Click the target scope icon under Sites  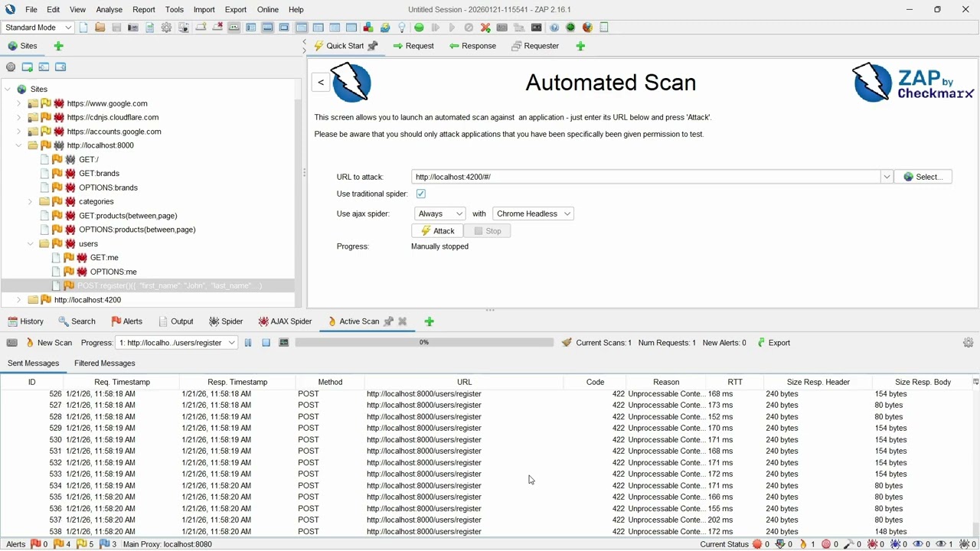(x=11, y=67)
